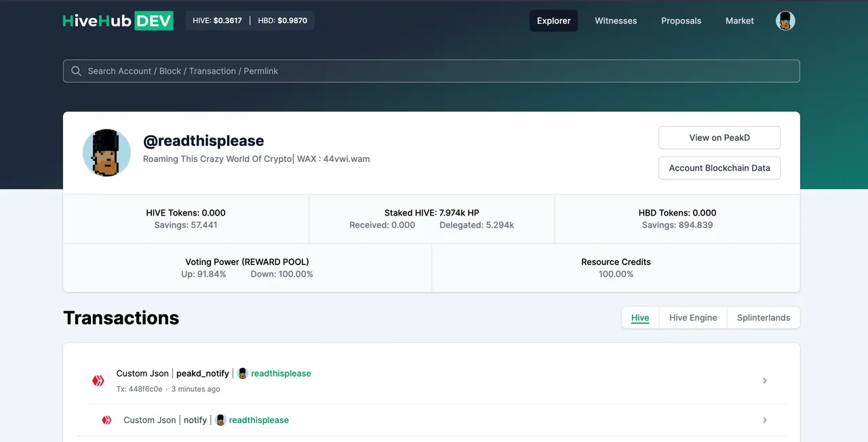Click the search magnifier icon
The image size is (868, 442).
click(x=76, y=71)
